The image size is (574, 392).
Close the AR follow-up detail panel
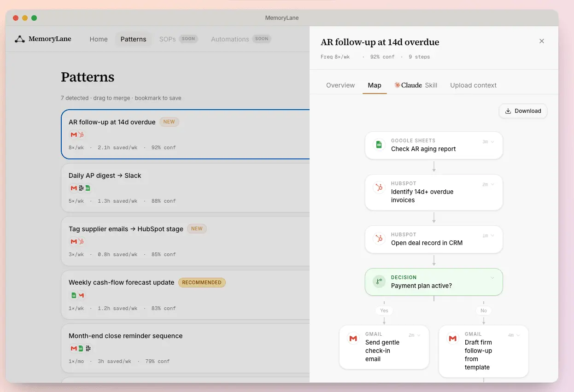point(542,41)
